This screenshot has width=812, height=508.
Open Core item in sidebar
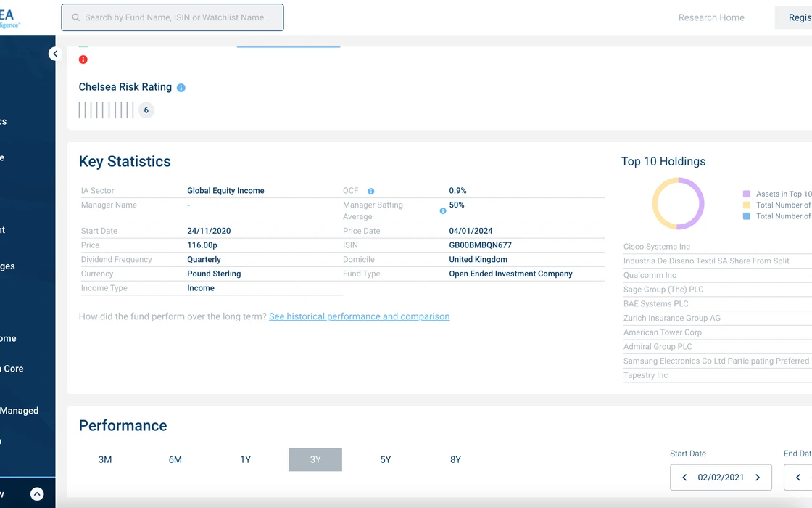coord(12,369)
